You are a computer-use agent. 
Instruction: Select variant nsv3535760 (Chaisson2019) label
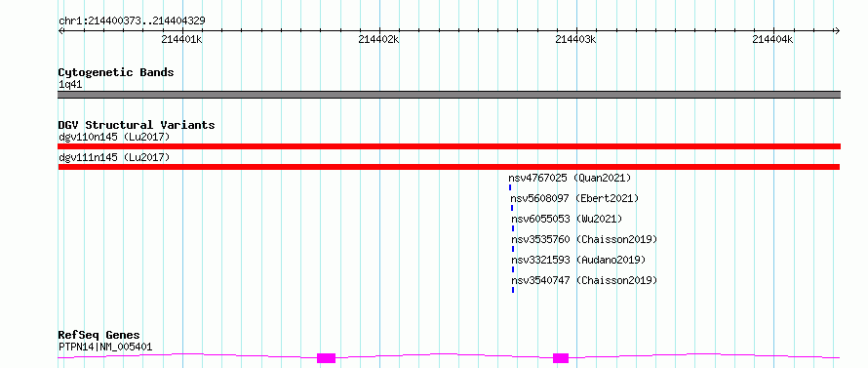point(584,239)
